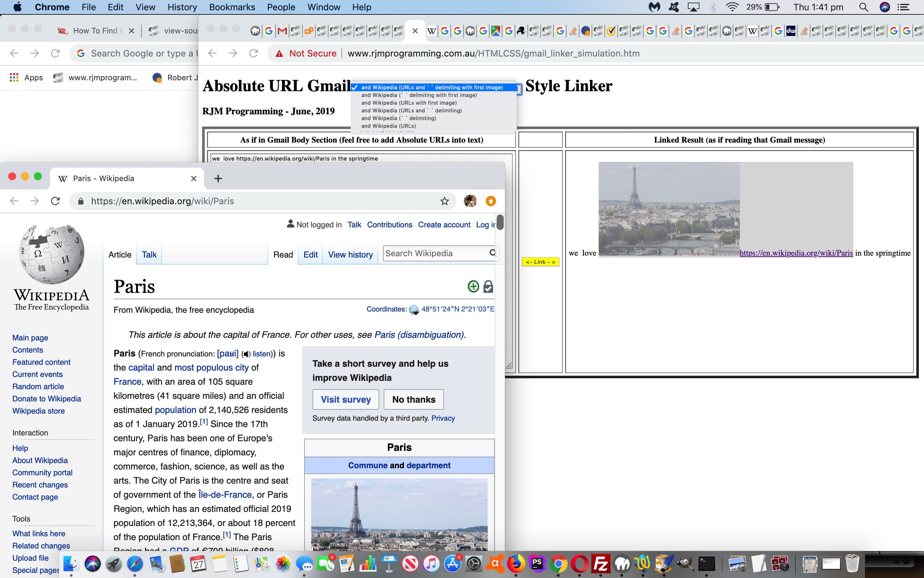
Task: Dismiss survey with No thanks
Action: [414, 399]
